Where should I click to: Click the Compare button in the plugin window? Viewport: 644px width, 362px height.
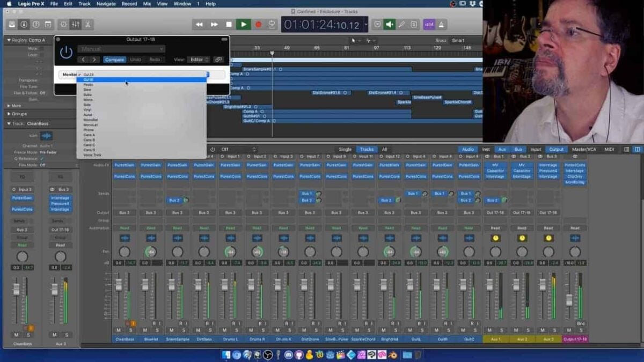[x=114, y=59]
